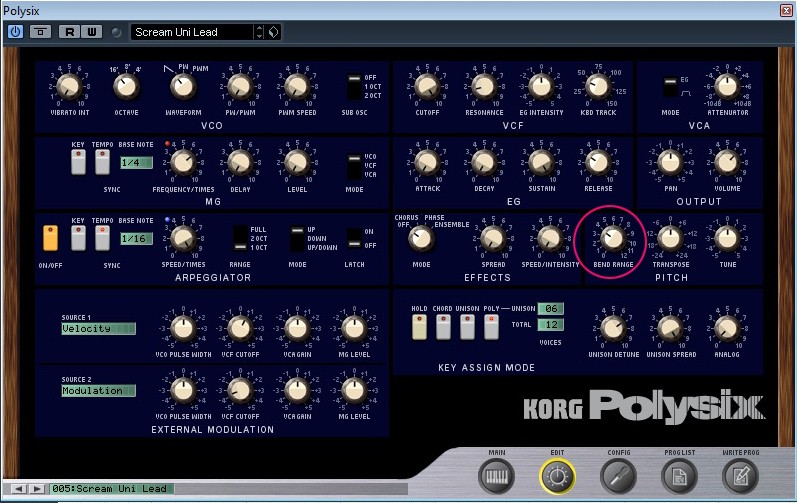Toggle arpeggiator KEY sync button
Screen dimensions: 797x503
click(78, 238)
